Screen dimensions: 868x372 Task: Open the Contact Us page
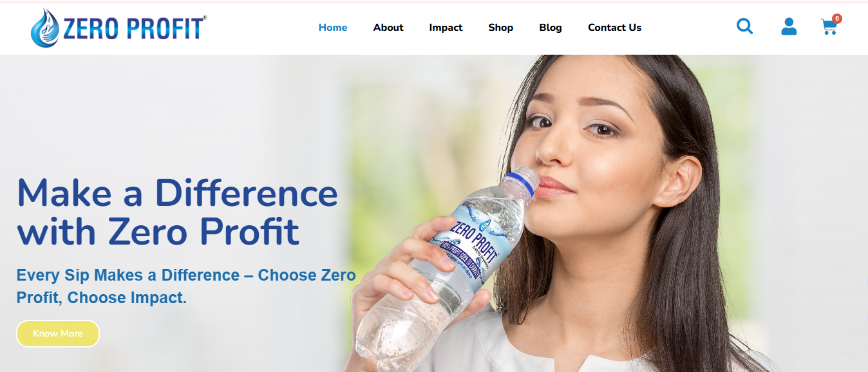point(614,28)
